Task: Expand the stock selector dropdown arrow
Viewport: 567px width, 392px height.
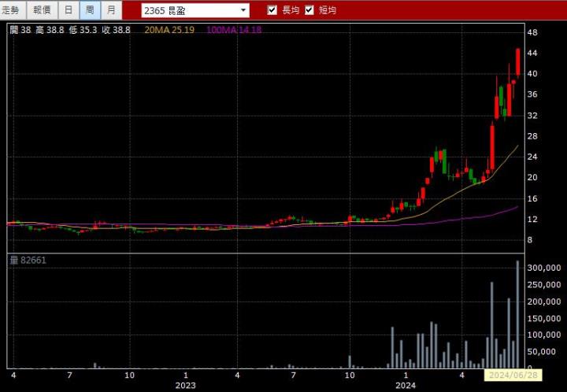Action: pos(243,10)
